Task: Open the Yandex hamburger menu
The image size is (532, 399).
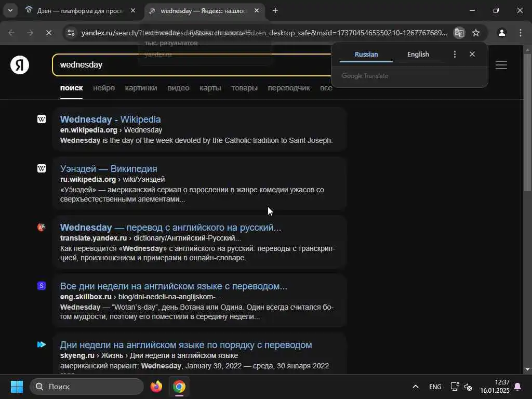Action: [501, 65]
